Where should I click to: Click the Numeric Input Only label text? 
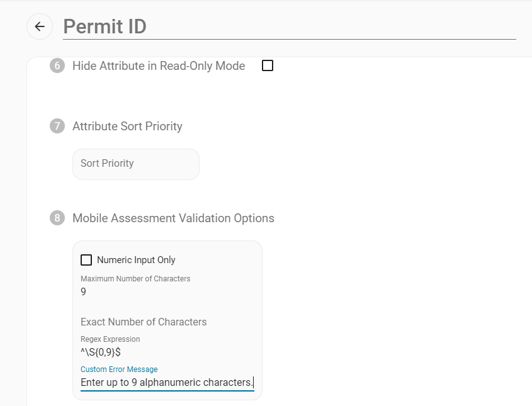coord(136,260)
